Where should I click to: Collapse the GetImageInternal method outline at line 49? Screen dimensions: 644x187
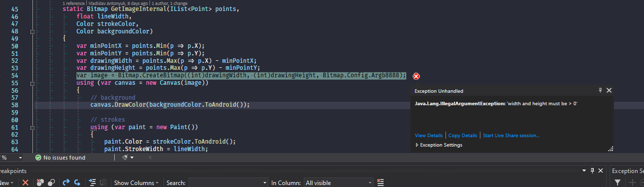(x=32, y=31)
